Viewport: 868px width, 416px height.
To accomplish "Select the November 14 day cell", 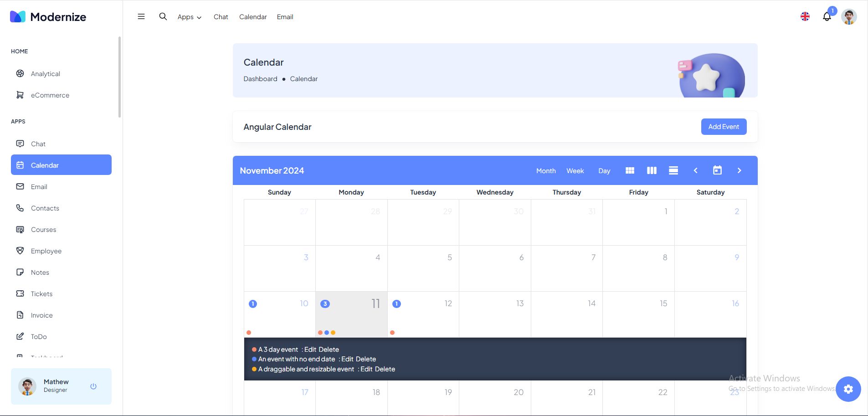I will click(x=566, y=314).
